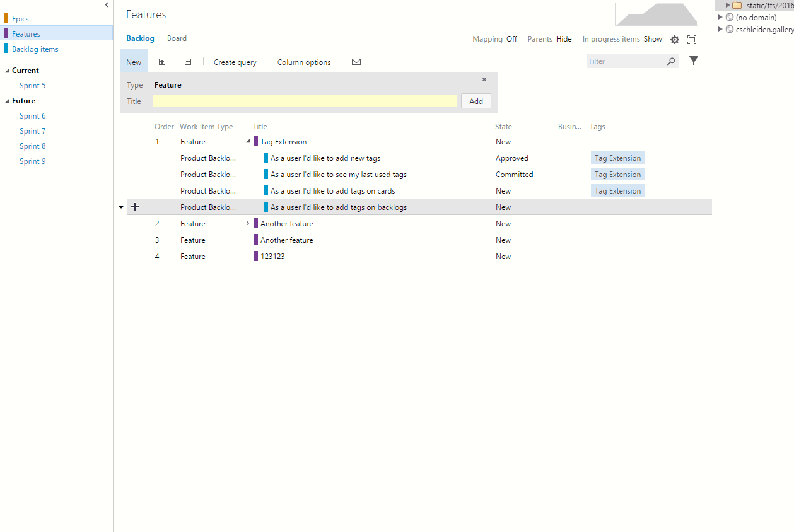This screenshot has height=532, width=794.
Task: Expand the second-ranked Another feature row
Action: 248,223
